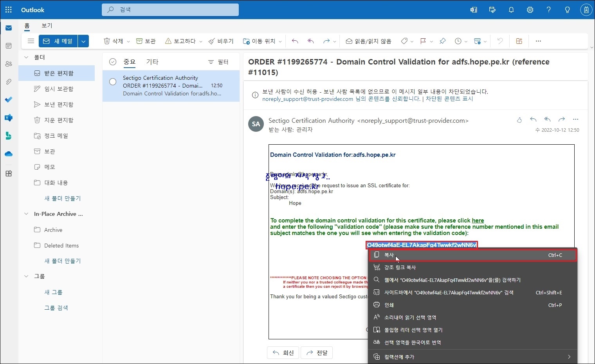
Task: Open Categorize tag dropdown
Action: point(407,41)
